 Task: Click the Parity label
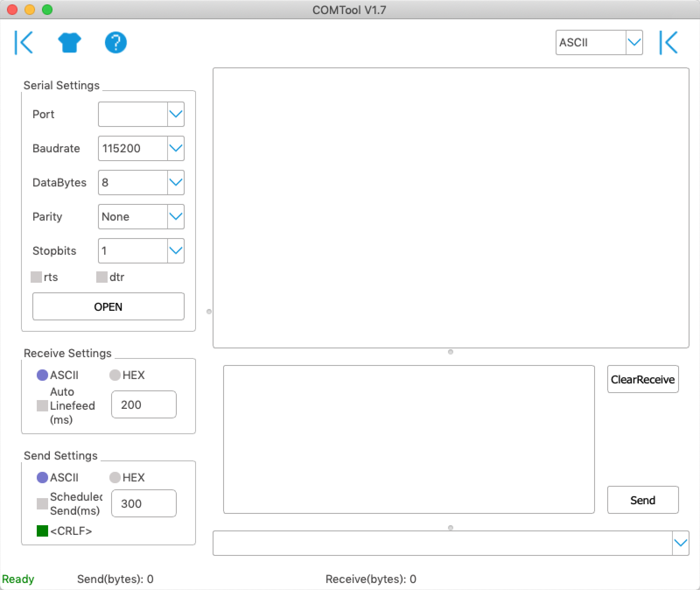[x=47, y=217]
